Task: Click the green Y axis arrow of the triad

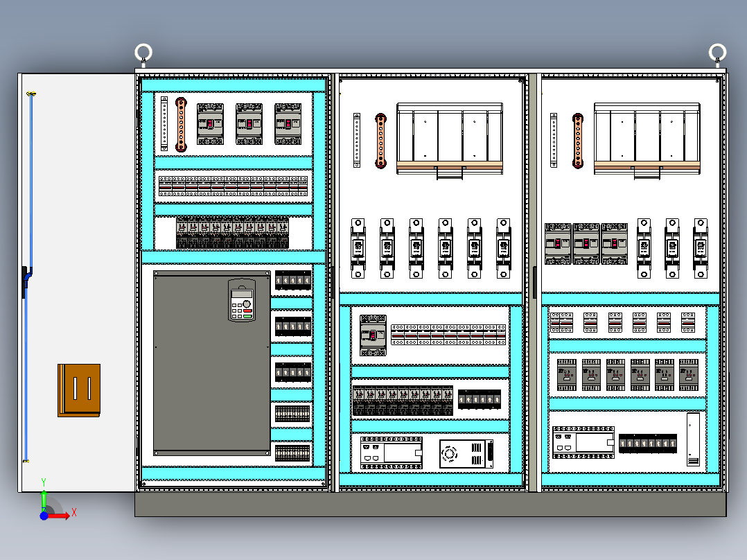Action: click(44, 500)
